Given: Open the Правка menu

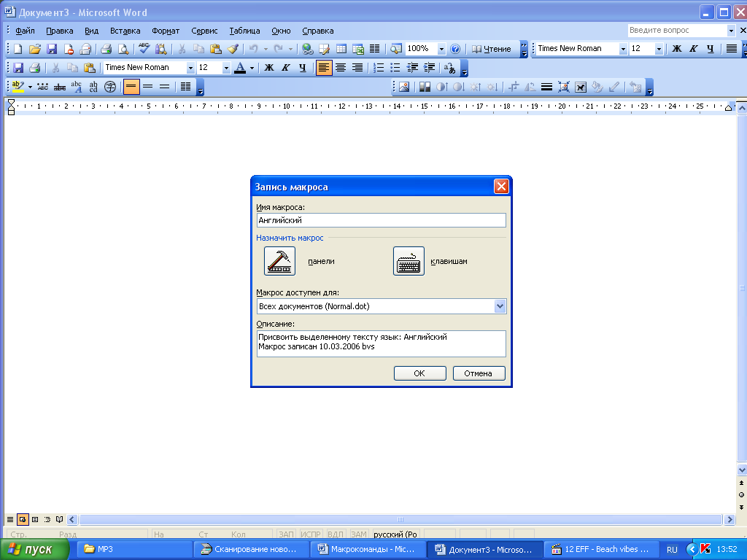Looking at the screenshot, I should [x=60, y=31].
